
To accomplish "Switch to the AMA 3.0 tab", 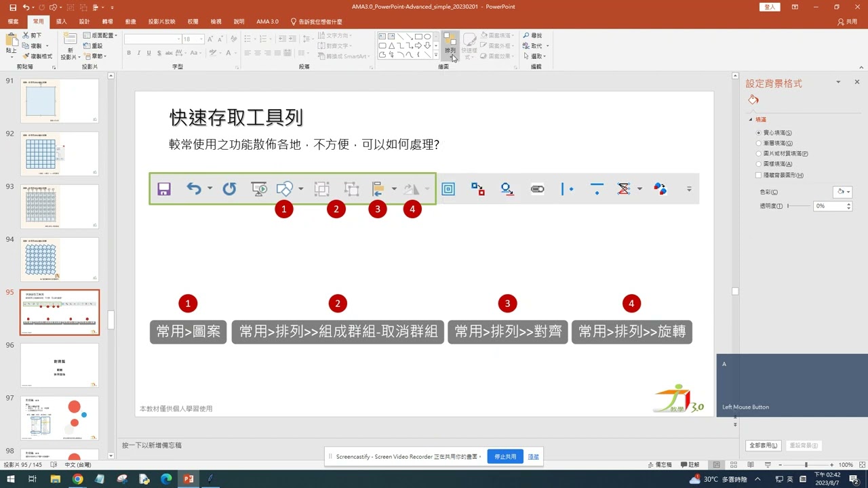I will [267, 22].
